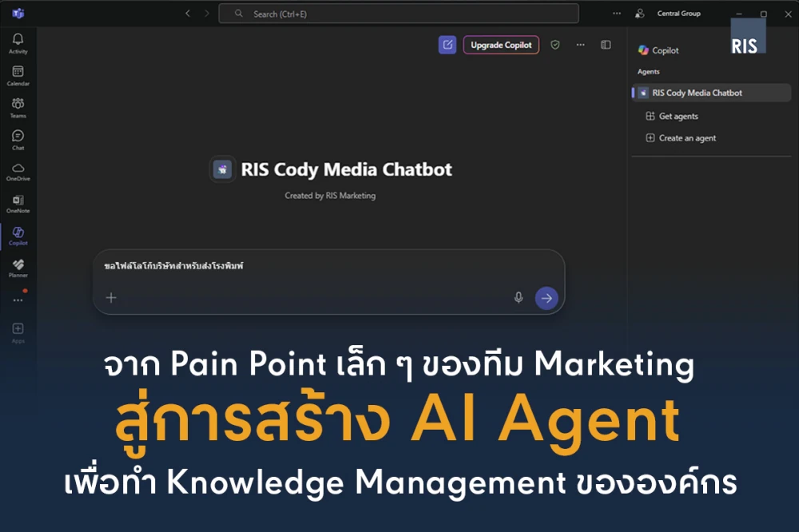Open settings and more ellipsis in title bar
The height and width of the screenshot is (532, 799).
tap(617, 14)
